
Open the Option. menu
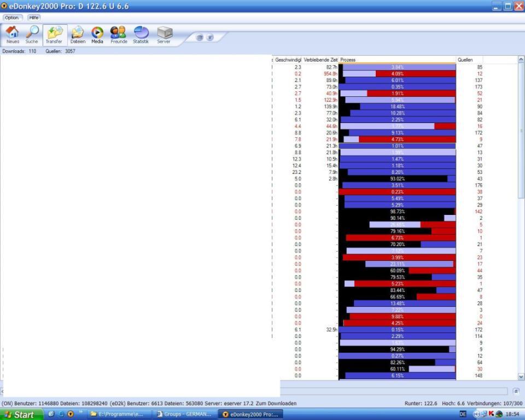point(12,17)
